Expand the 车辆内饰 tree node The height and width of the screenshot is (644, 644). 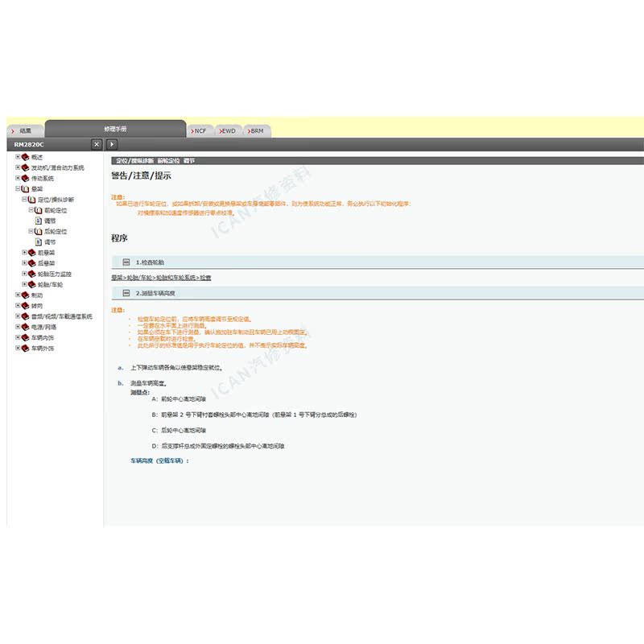tap(18, 337)
